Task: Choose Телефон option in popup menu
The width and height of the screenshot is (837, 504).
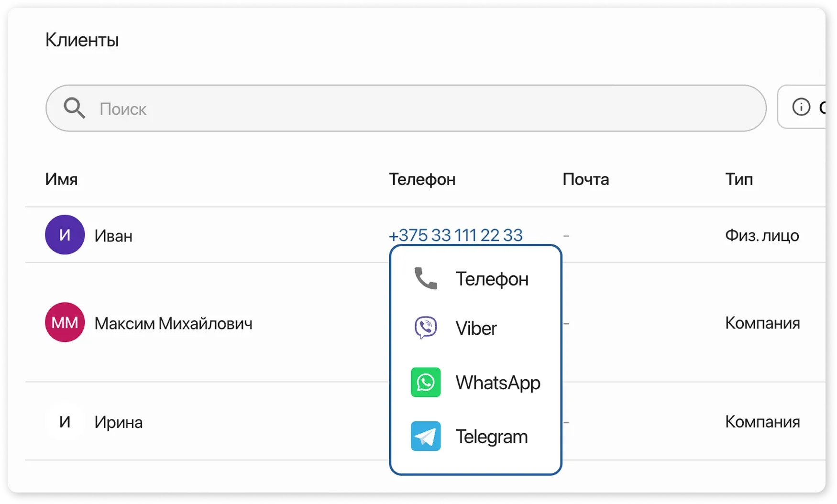Action: [492, 279]
